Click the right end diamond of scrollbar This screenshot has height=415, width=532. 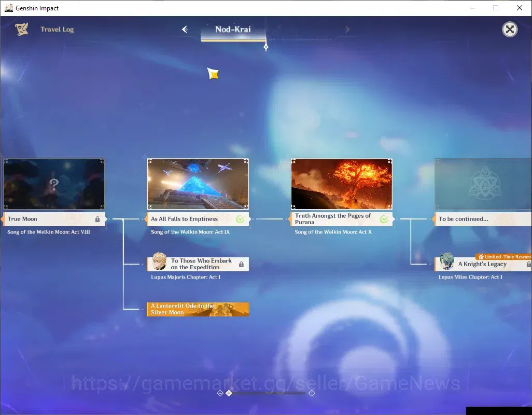[x=312, y=393]
